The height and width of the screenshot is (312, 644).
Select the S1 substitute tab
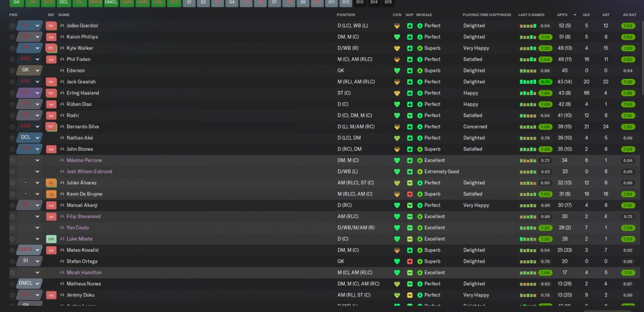[189, 3]
